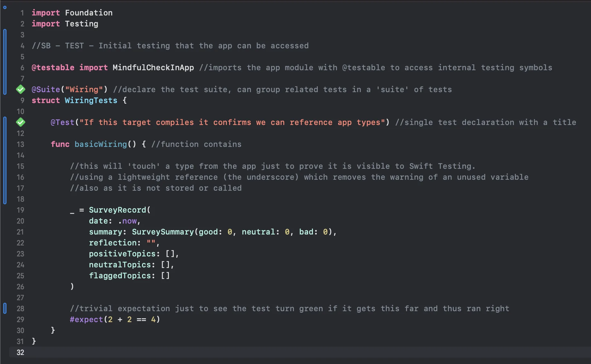Click line number 19 in the gutter
Image resolution: width=591 pixels, height=364 pixels.
tap(20, 210)
